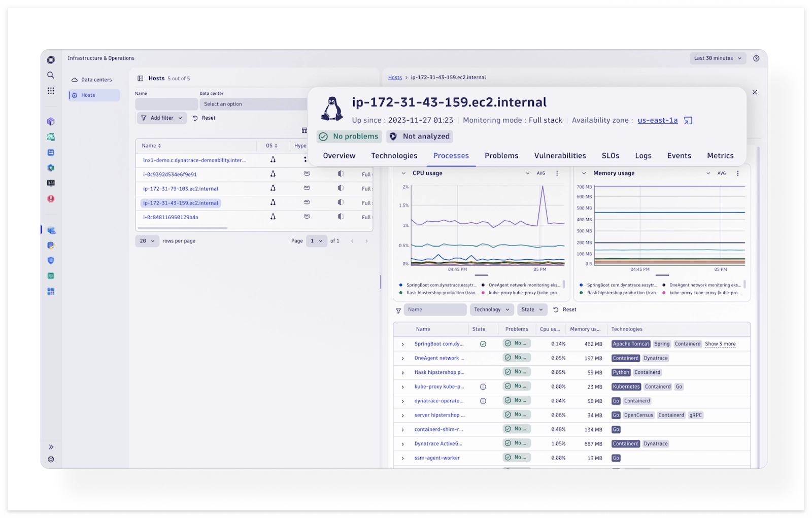Click Reset in the process filter bar

coord(565,310)
